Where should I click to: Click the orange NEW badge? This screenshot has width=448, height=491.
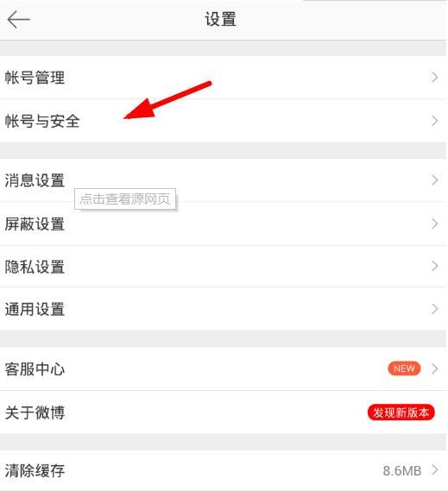tap(404, 368)
